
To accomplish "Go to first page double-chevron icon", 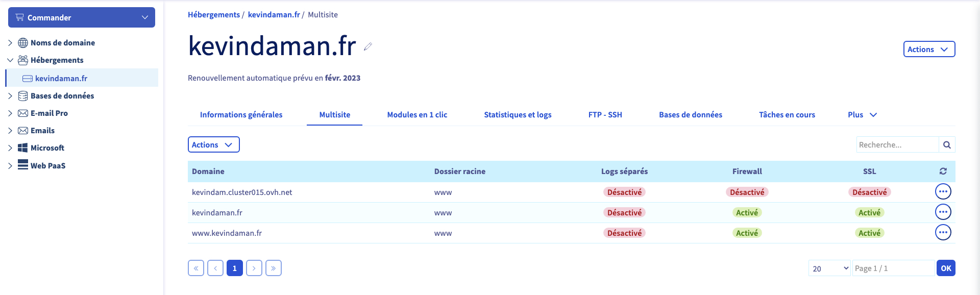I will [196, 268].
